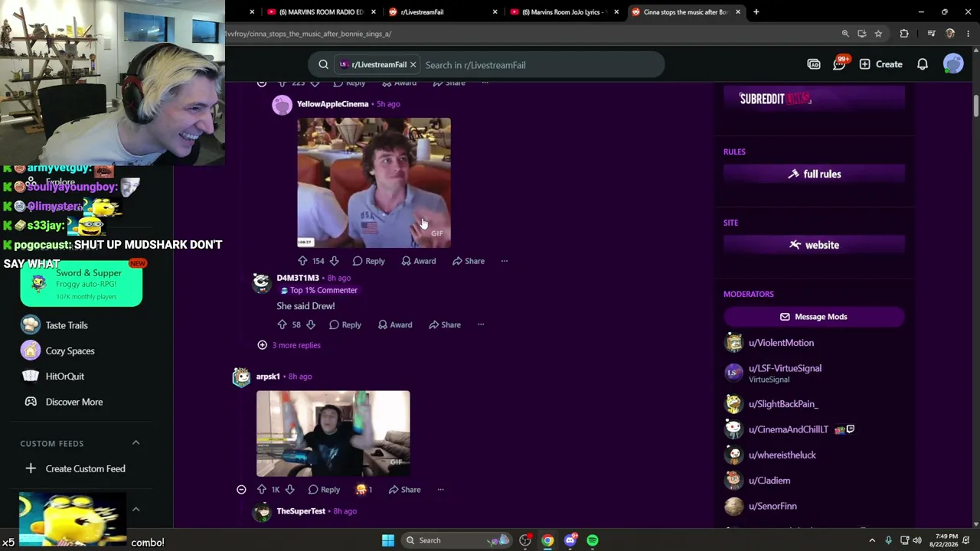The height and width of the screenshot is (551, 980).
Task: Reply to YellowAppleCinema's comment
Action: pyautogui.click(x=368, y=261)
